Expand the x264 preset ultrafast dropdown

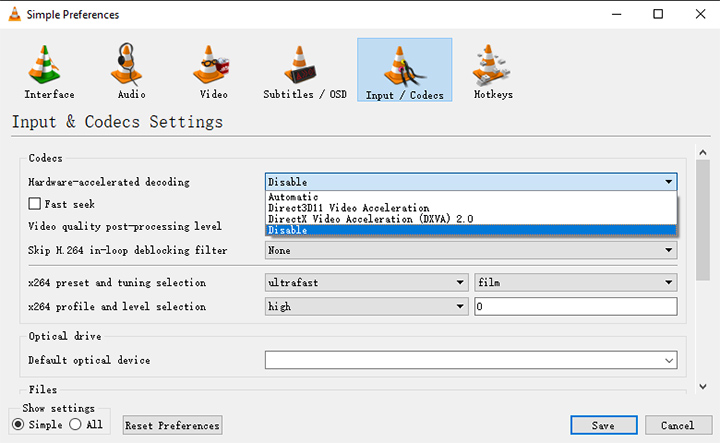click(367, 283)
